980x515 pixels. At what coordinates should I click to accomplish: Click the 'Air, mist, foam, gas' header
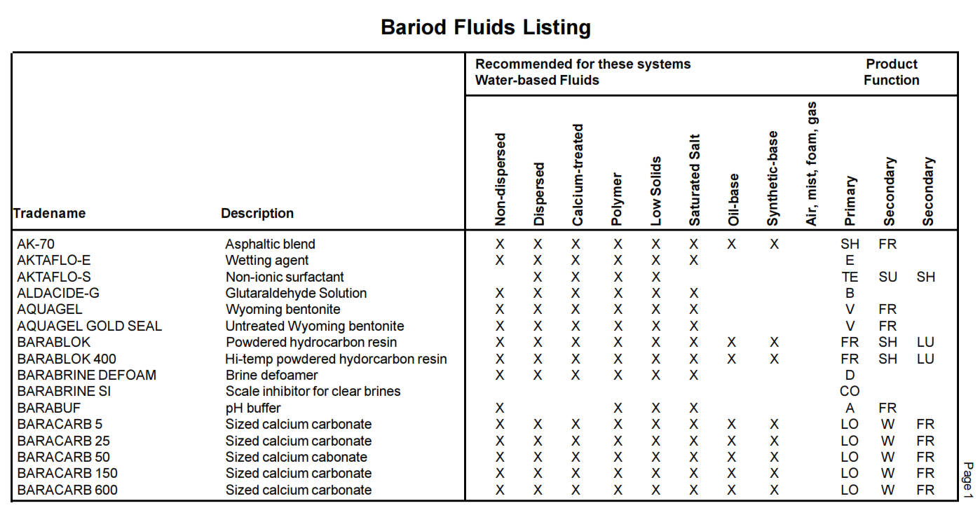(812, 164)
